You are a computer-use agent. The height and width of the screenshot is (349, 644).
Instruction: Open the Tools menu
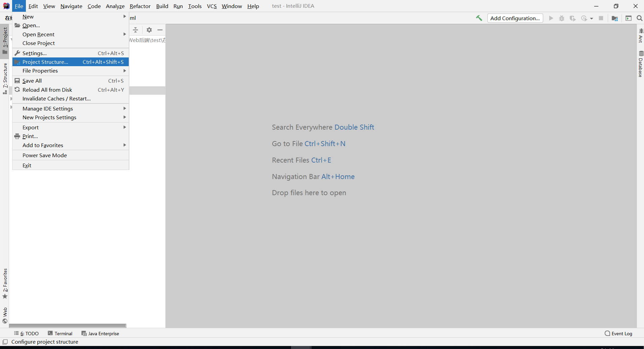point(195,6)
